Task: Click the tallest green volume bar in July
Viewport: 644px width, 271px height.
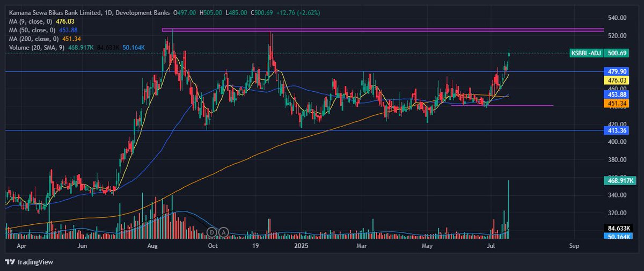Action: (508, 209)
